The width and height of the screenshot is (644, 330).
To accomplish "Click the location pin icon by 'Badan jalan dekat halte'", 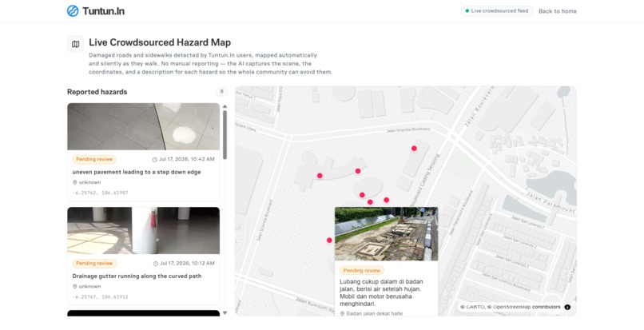I will tap(342, 313).
